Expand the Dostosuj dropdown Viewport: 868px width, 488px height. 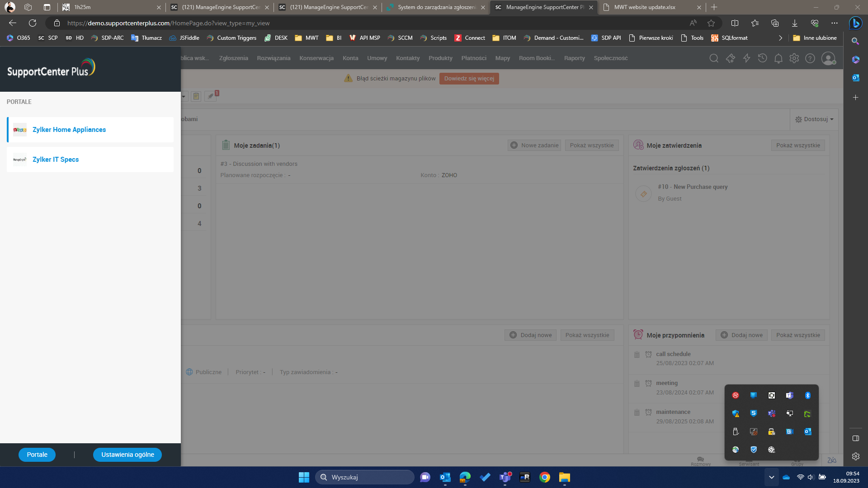815,119
